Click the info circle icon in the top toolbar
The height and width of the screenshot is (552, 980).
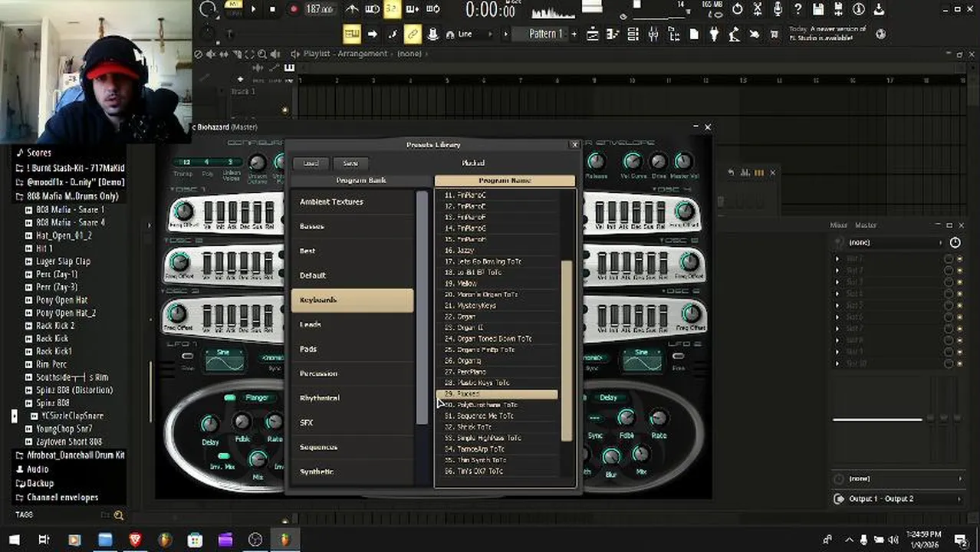coord(859,9)
